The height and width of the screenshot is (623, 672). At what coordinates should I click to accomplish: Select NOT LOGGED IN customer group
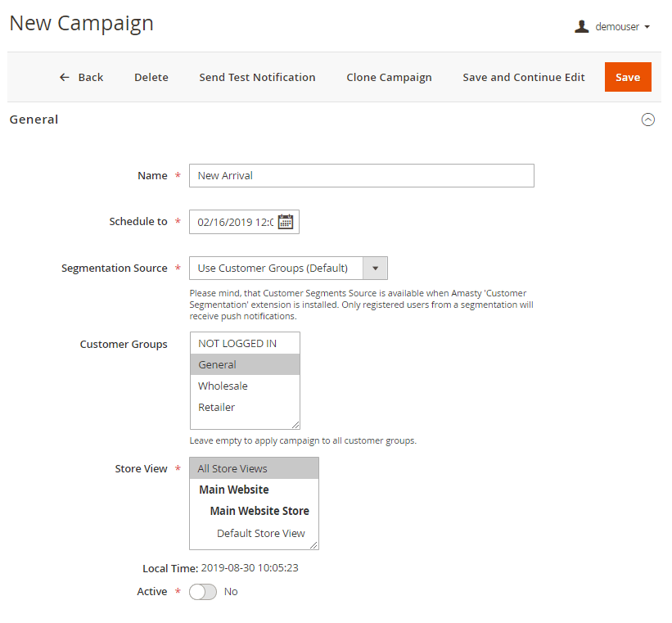pyautogui.click(x=237, y=344)
